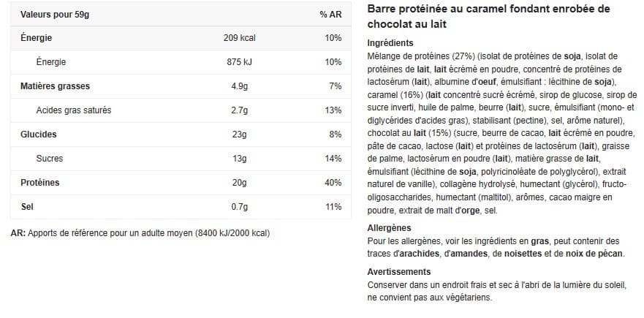Click the 'Valeurs pour 59g' table header
The image size is (644, 318).
(55, 15)
